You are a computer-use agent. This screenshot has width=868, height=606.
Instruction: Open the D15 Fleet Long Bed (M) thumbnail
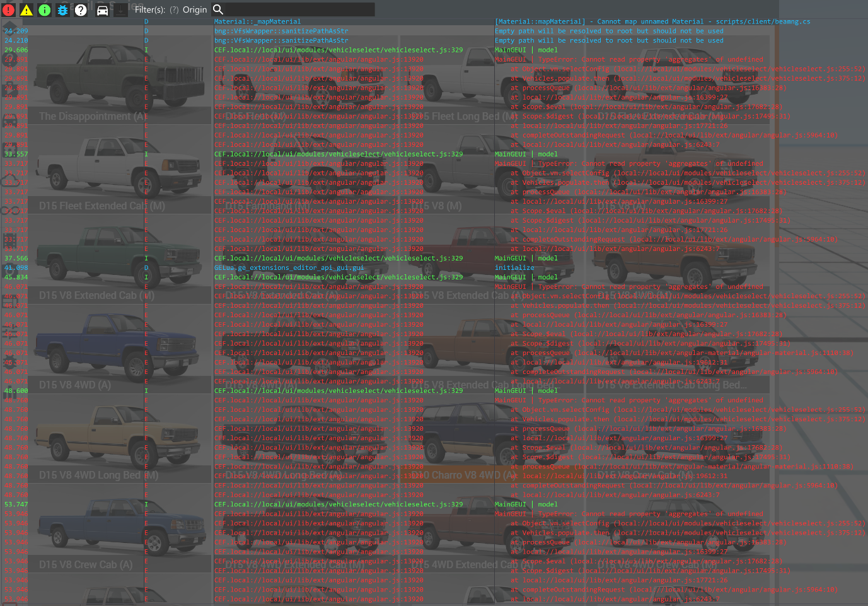coord(492,80)
